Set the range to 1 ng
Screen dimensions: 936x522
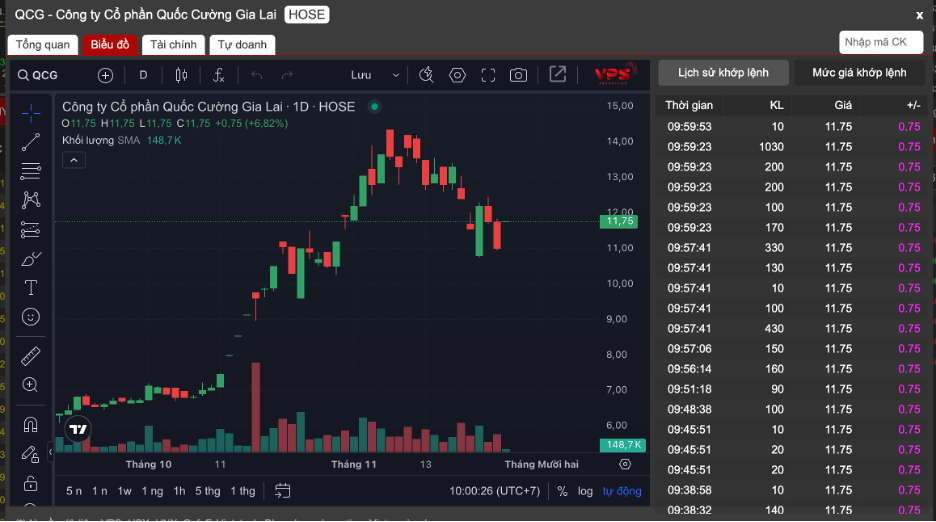(x=152, y=491)
